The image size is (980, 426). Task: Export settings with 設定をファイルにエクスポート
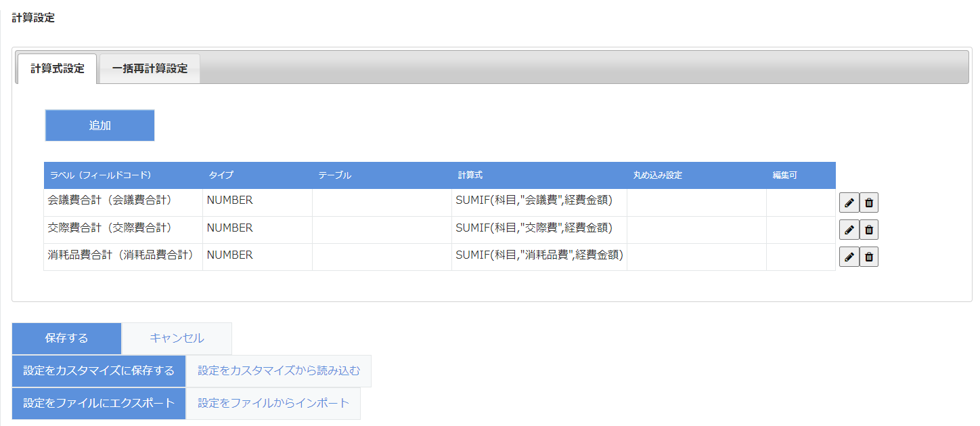[x=99, y=403]
